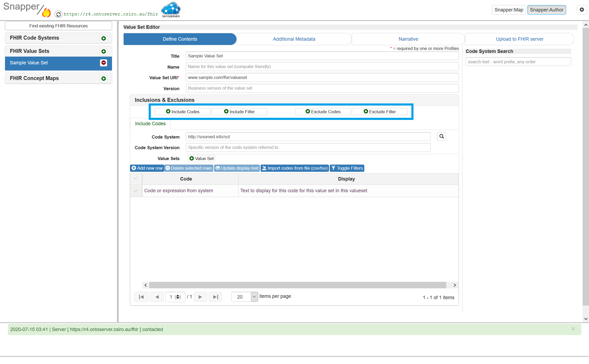The width and height of the screenshot is (589, 364).
Task: Click Exclude Codes button
Action: click(x=323, y=112)
